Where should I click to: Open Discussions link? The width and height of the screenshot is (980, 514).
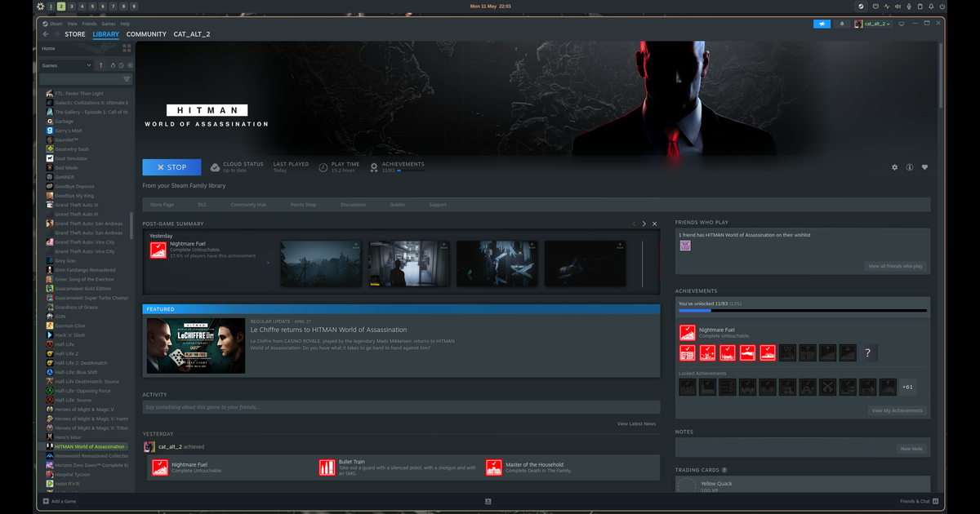353,205
